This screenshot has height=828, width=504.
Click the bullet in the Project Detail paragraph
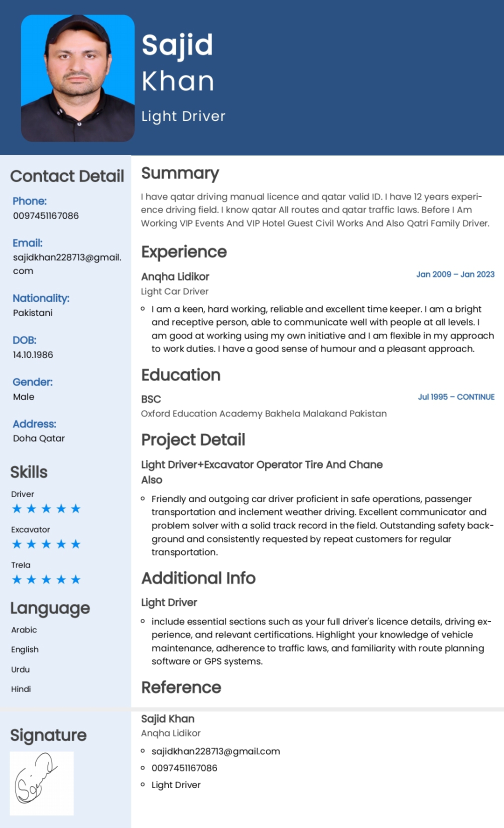coord(143,498)
